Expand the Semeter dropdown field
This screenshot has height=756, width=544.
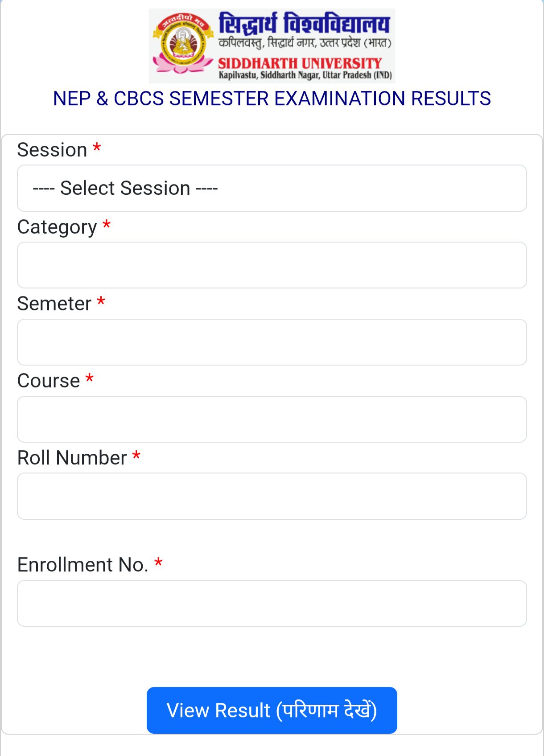click(x=272, y=342)
